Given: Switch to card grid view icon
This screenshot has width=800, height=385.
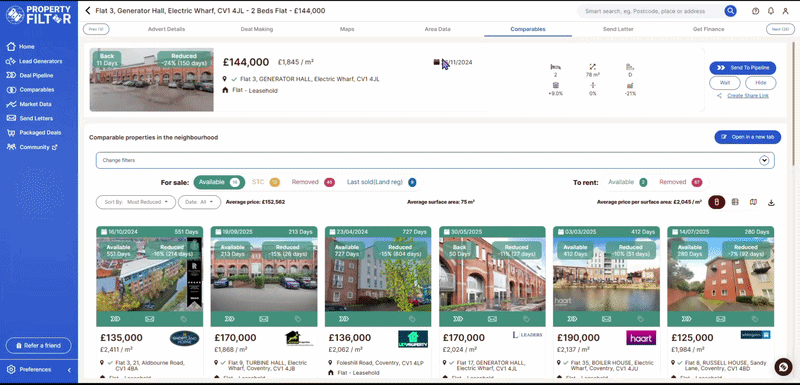Looking at the screenshot, I should pos(716,202).
